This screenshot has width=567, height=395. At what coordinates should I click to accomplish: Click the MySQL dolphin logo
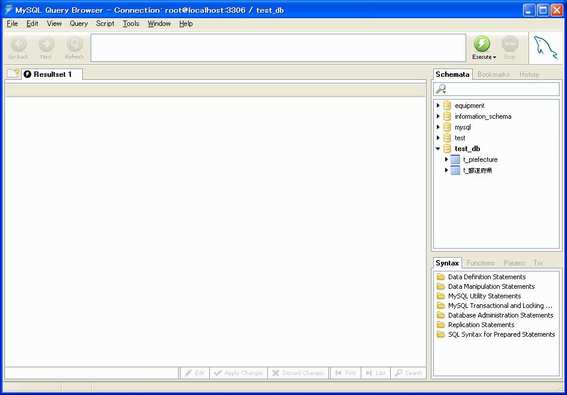tap(546, 48)
